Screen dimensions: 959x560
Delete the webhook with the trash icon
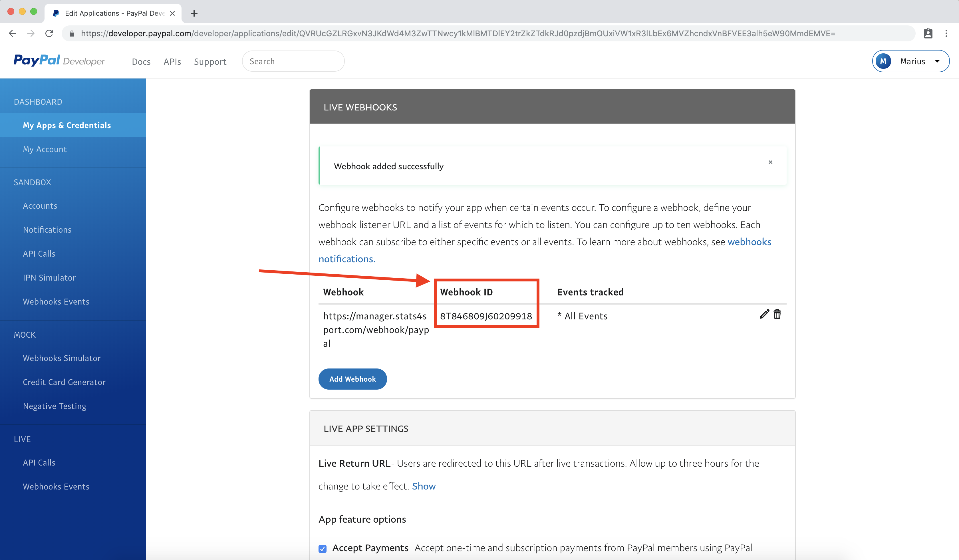(777, 314)
